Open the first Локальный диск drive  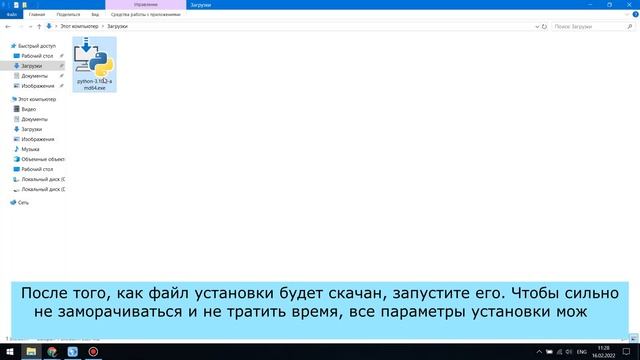click(x=43, y=179)
